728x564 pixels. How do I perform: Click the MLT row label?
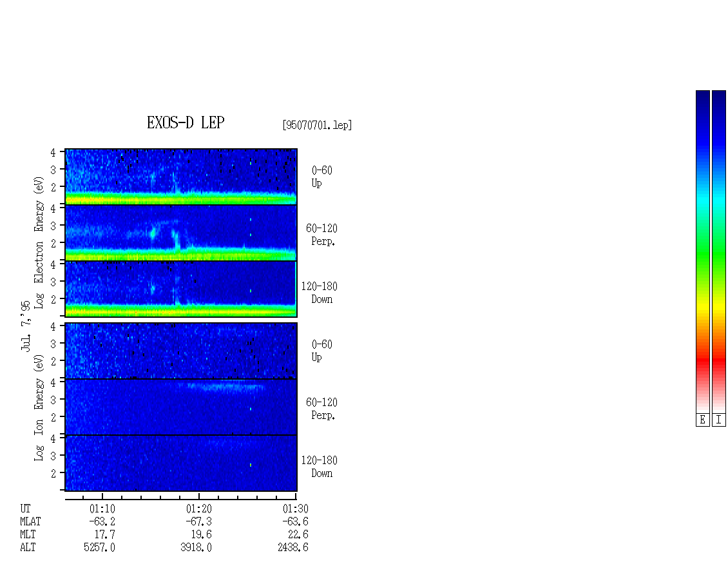[x=28, y=535]
